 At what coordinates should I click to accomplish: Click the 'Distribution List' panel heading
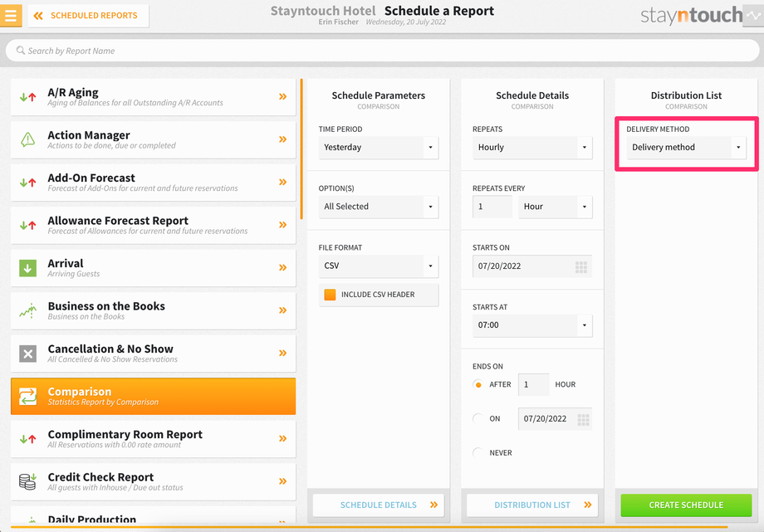[x=686, y=95]
